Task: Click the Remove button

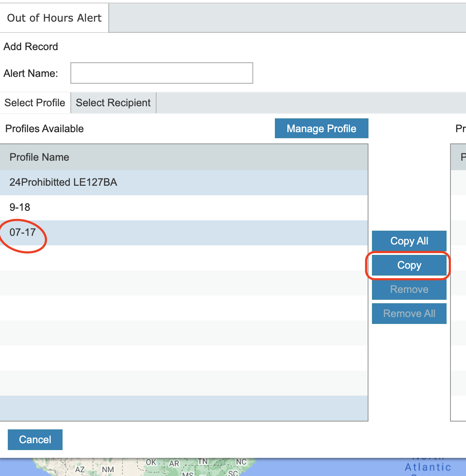Action: pyautogui.click(x=409, y=289)
